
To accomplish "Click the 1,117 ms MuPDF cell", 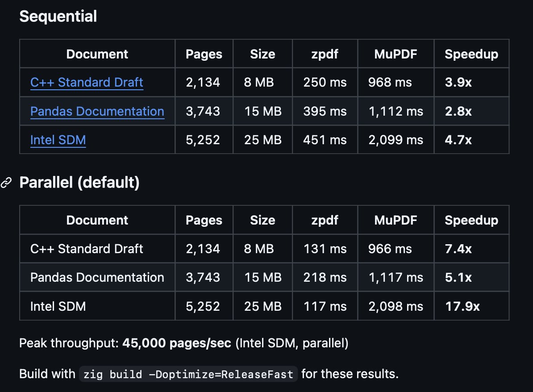I will point(396,277).
